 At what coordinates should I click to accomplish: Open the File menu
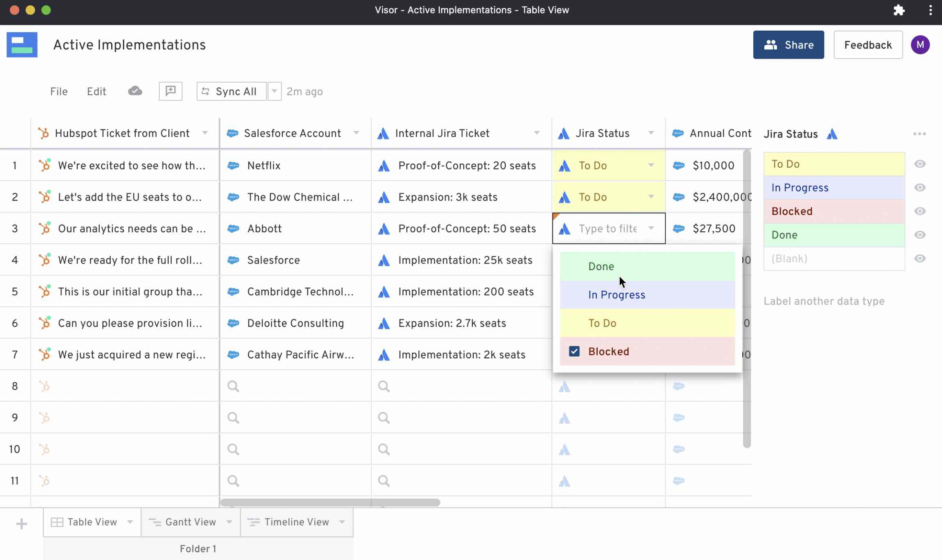click(59, 91)
